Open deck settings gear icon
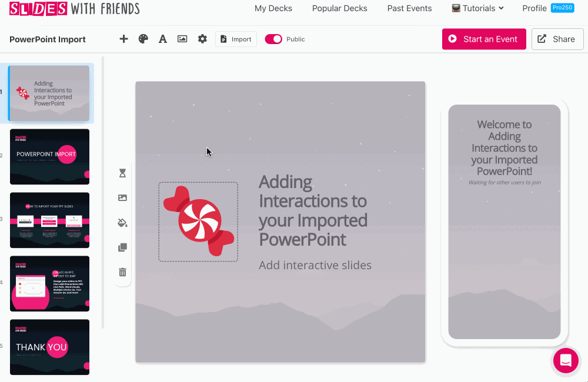Screen dimensions: 588x382 202,39
